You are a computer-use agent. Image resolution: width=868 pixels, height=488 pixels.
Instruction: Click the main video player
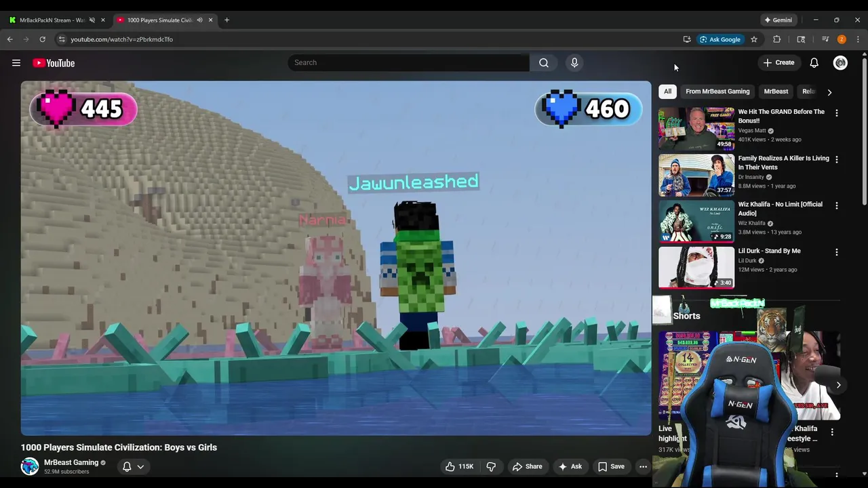point(336,258)
